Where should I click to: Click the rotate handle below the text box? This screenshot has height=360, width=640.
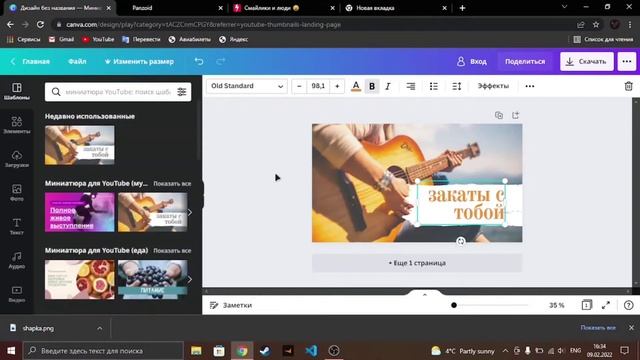tap(461, 241)
